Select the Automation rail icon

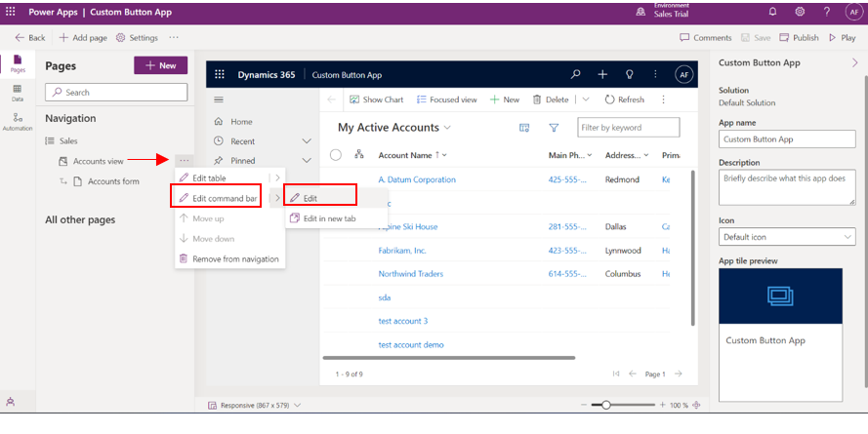coord(18,122)
